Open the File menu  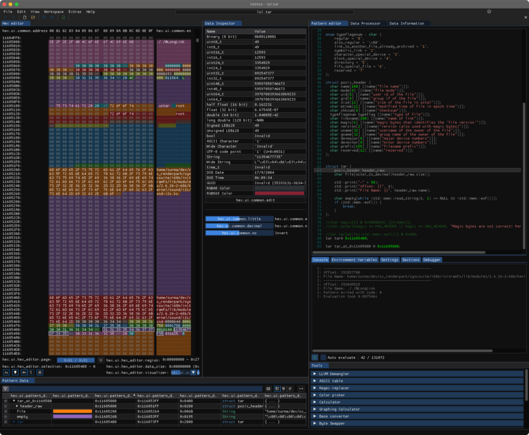(8, 12)
